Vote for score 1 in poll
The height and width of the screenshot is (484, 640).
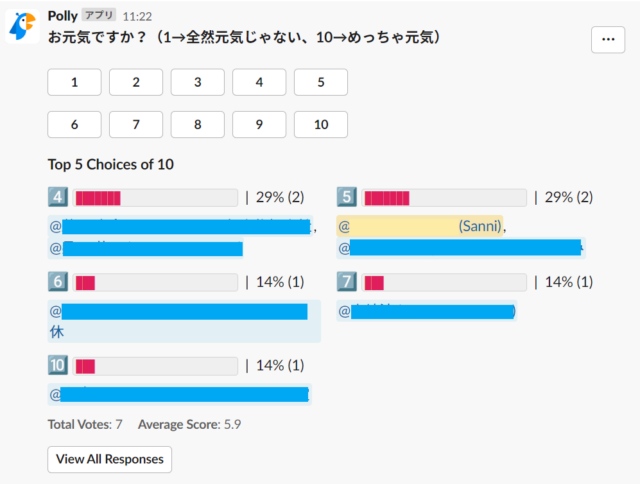point(73,82)
